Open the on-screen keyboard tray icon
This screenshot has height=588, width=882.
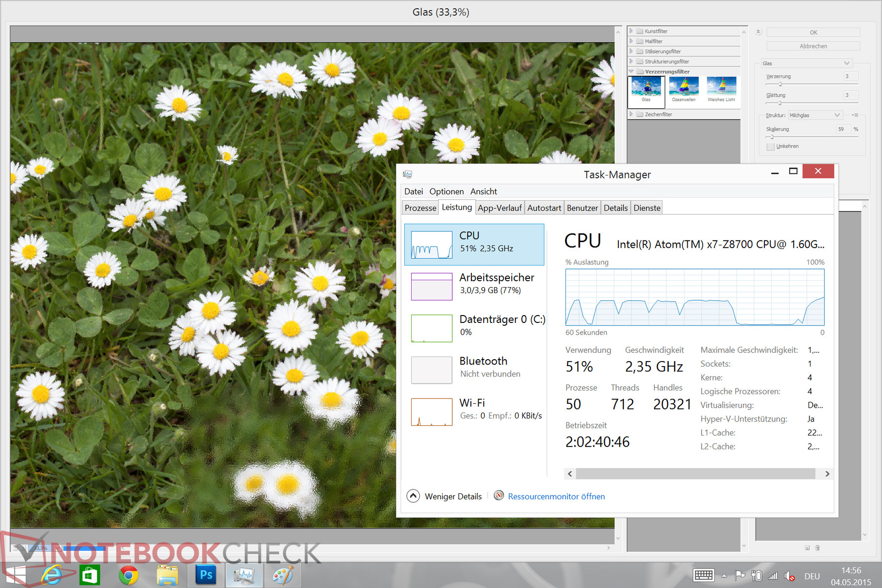tap(704, 575)
